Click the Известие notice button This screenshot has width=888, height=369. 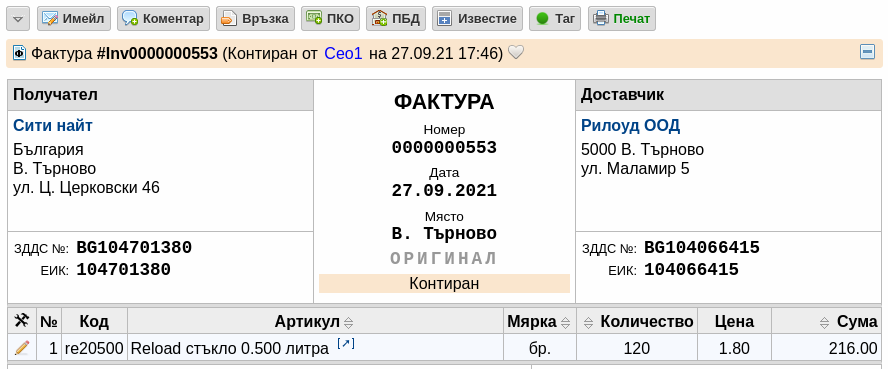477,19
